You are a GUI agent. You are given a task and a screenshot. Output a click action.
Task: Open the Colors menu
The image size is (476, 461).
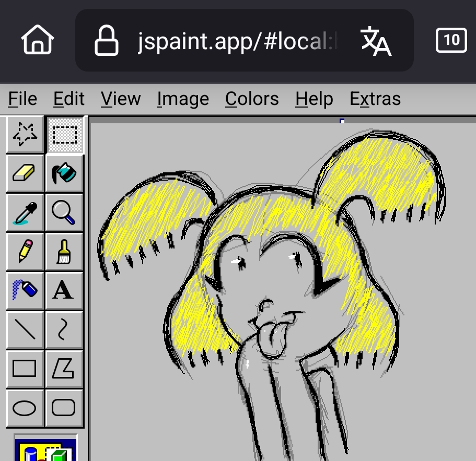(252, 99)
